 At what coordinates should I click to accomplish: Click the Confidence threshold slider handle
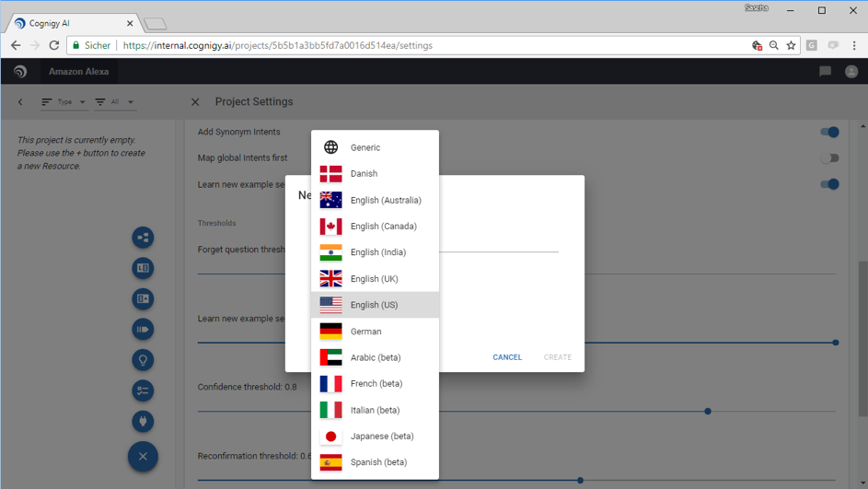[x=708, y=412]
